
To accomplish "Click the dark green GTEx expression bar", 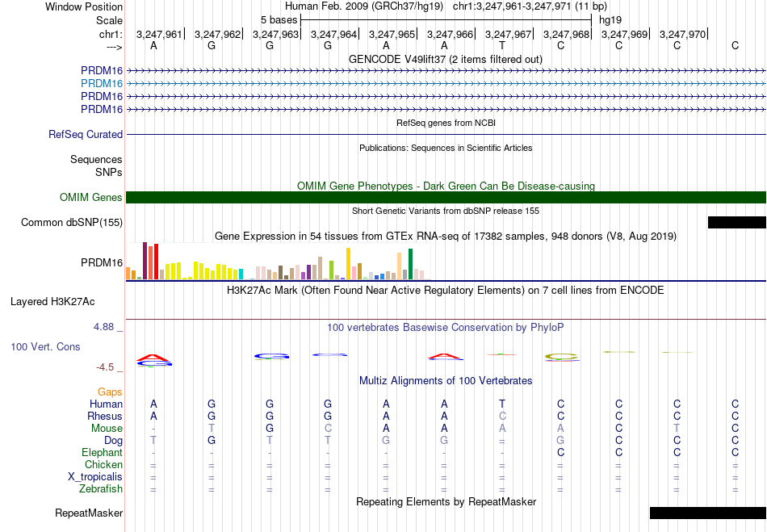I will (x=410, y=264).
